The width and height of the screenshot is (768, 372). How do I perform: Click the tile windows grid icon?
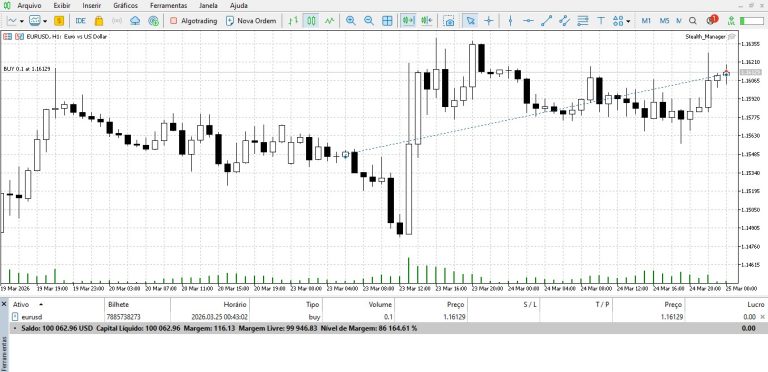click(x=387, y=21)
